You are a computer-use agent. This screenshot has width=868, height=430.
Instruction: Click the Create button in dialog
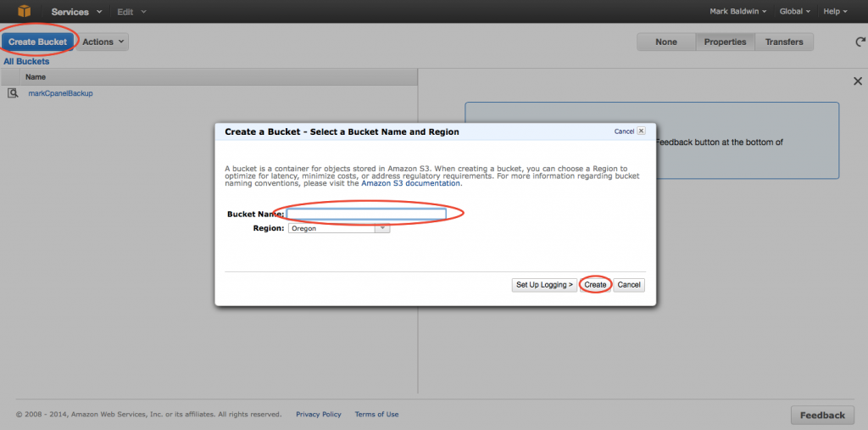[596, 285]
